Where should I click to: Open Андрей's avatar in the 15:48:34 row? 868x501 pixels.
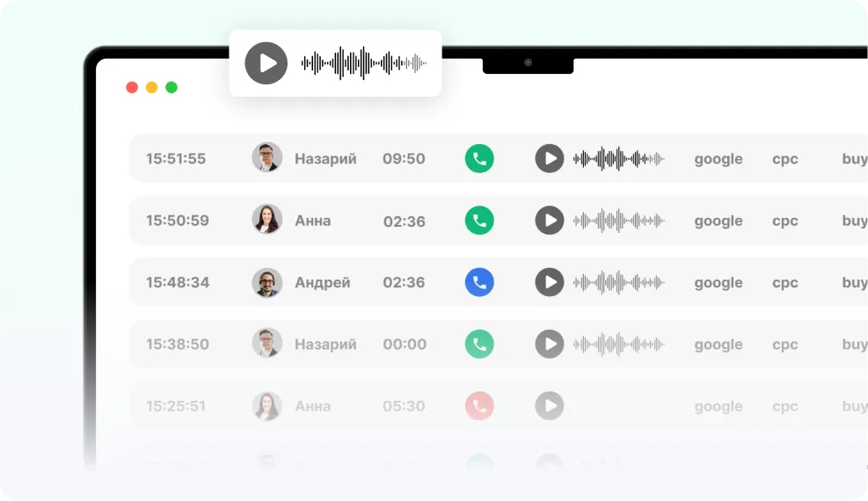[267, 282]
